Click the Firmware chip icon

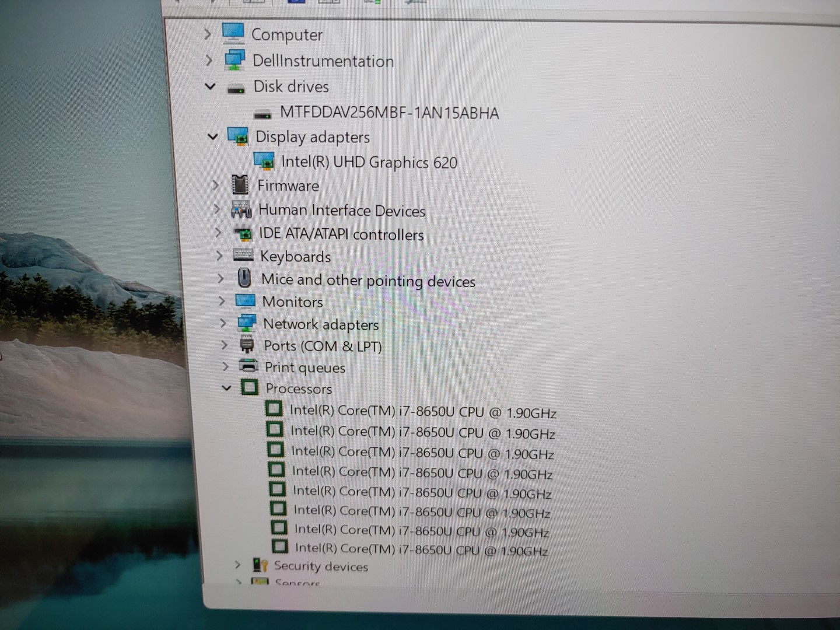[x=240, y=185]
